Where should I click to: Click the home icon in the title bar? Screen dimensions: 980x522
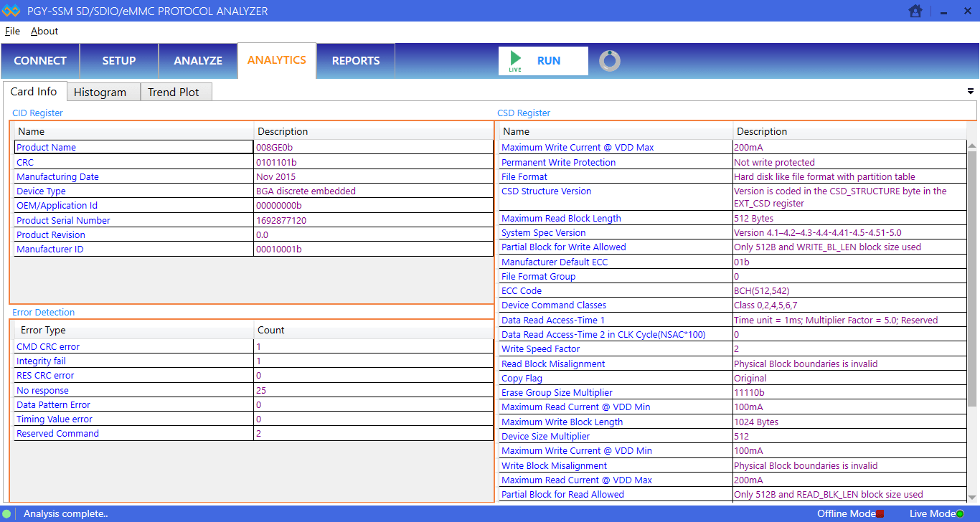click(x=915, y=11)
